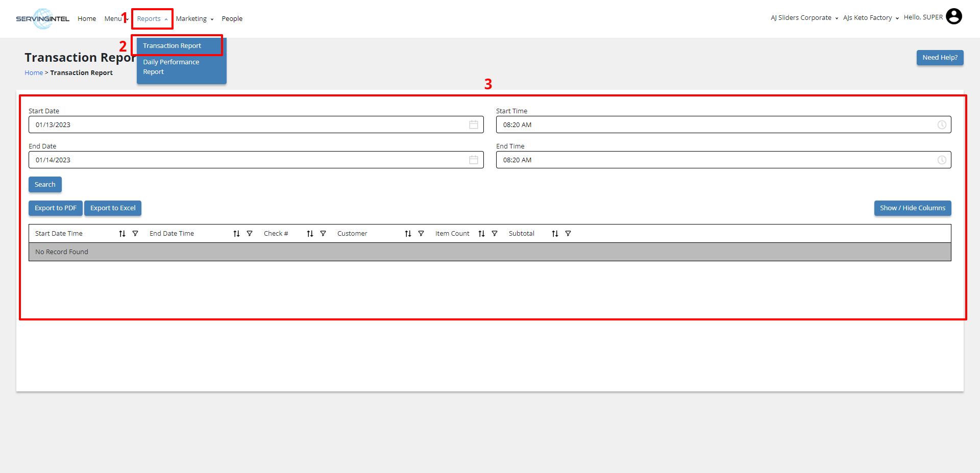Open the Start Date calendar picker icon
This screenshot has height=473, width=980.
[473, 125]
